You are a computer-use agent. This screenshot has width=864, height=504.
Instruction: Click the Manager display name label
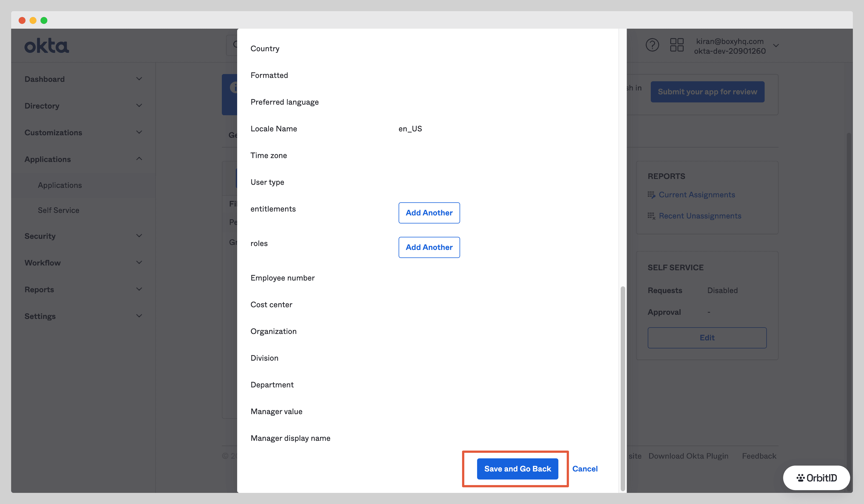click(x=290, y=438)
